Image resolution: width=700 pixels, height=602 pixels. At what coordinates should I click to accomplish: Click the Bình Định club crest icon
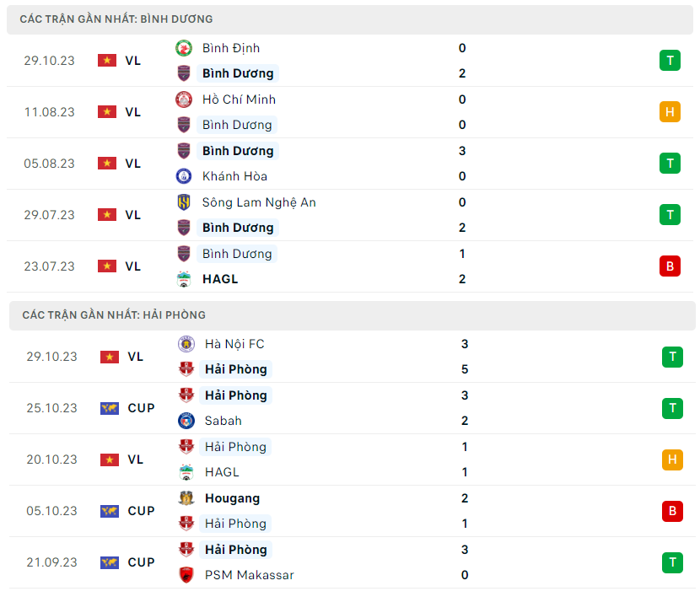pos(184,48)
